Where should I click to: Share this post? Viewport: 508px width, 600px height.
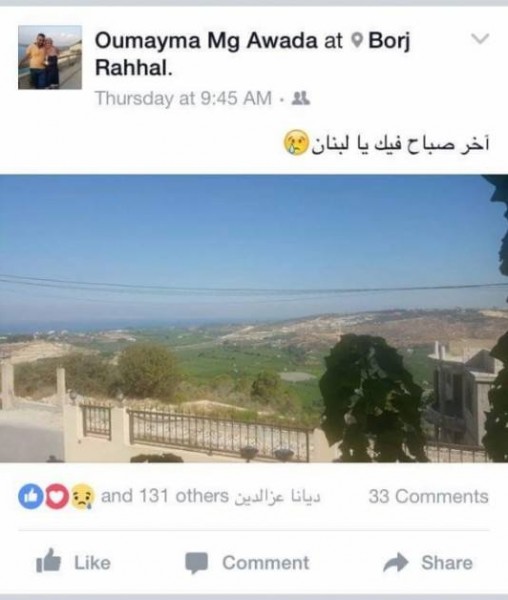[x=428, y=562]
